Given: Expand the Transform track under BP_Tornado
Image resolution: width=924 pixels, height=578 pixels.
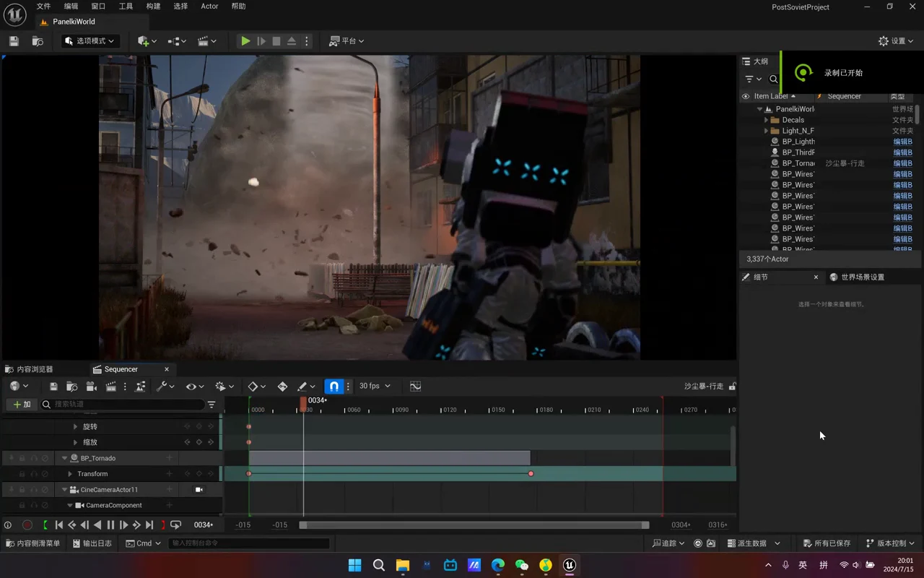Looking at the screenshot, I should point(69,474).
